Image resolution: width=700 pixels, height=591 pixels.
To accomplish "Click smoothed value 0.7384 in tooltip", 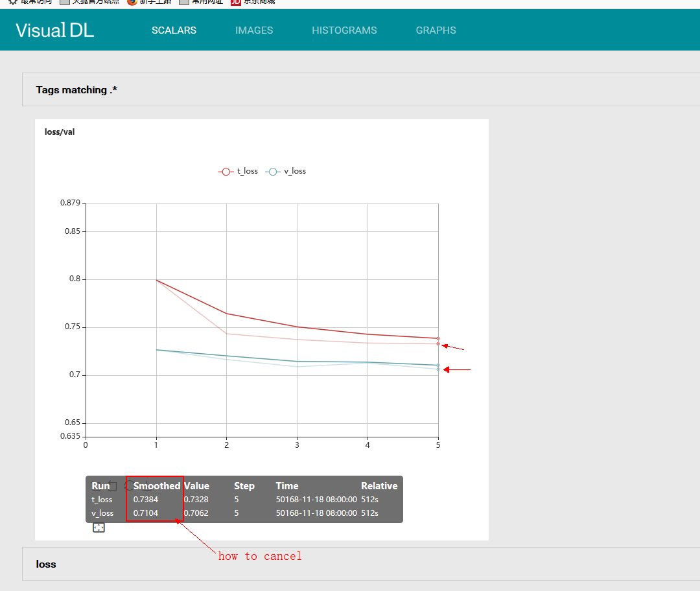I will pos(146,500).
